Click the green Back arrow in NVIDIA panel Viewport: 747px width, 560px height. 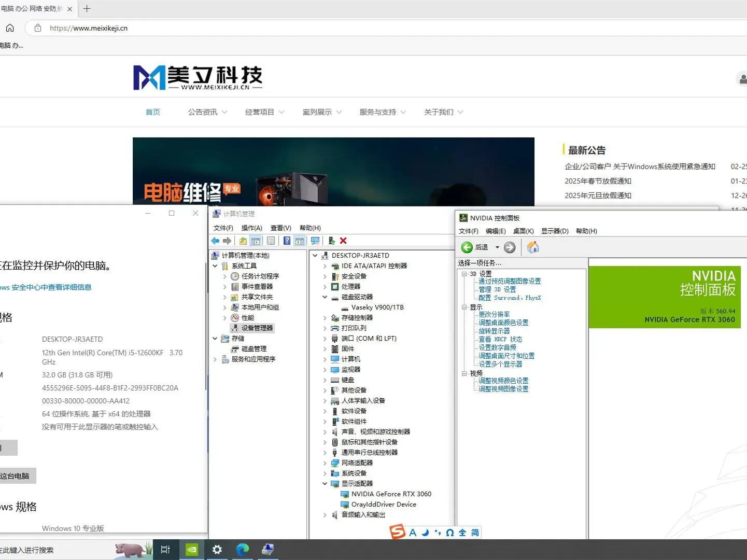pyautogui.click(x=467, y=247)
